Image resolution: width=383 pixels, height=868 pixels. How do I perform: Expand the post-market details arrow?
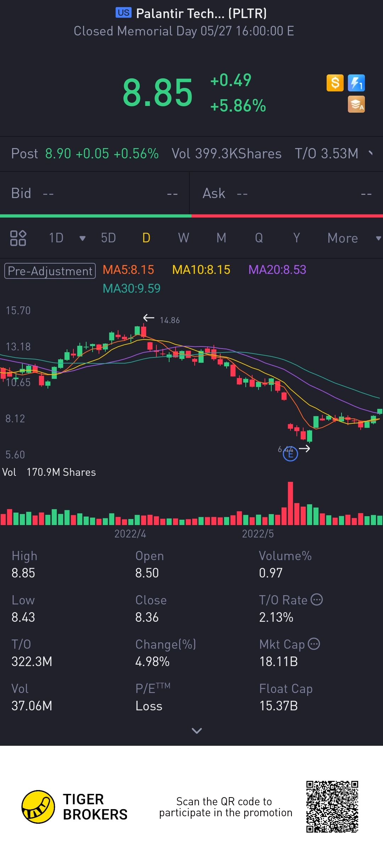(371, 153)
